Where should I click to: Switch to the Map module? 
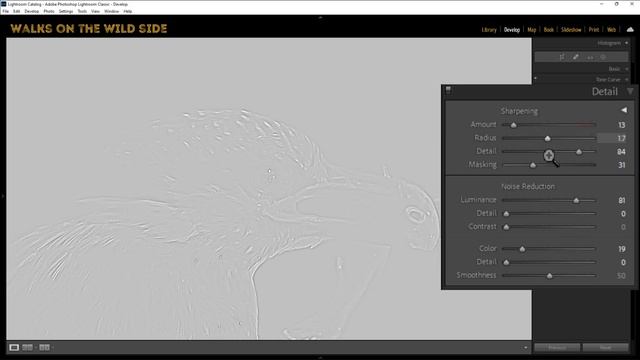(x=531, y=30)
